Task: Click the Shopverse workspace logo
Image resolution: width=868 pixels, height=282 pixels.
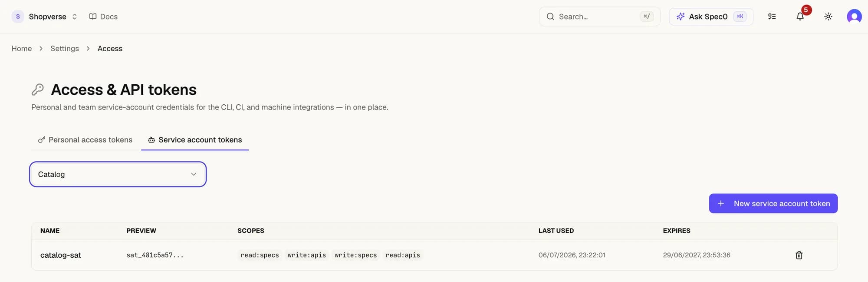Action: 18,17
